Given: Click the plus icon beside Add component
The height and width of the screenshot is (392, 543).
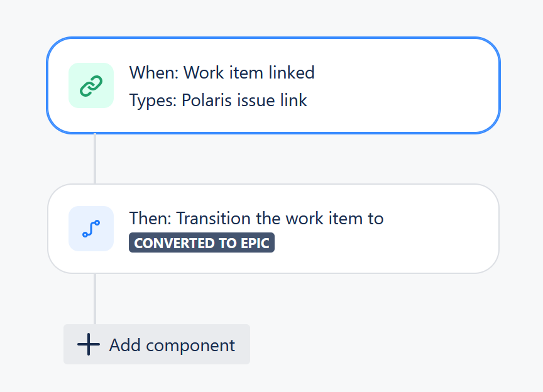Looking at the screenshot, I should 89,344.
